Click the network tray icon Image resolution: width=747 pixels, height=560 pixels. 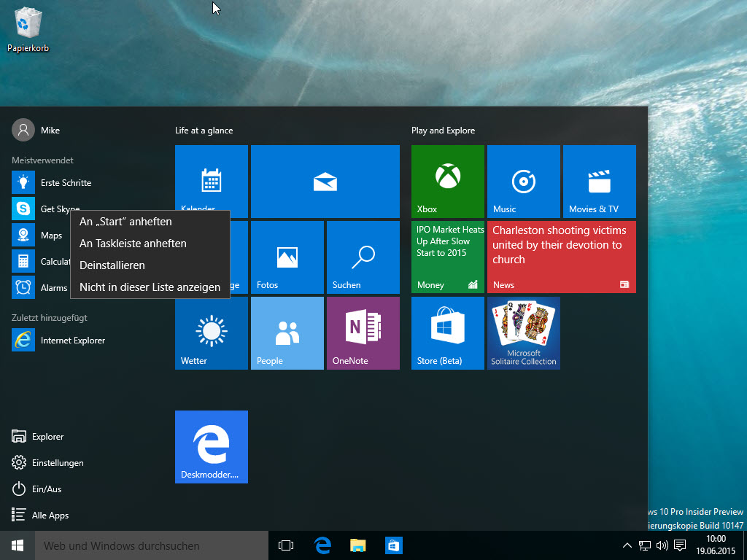tap(645, 545)
